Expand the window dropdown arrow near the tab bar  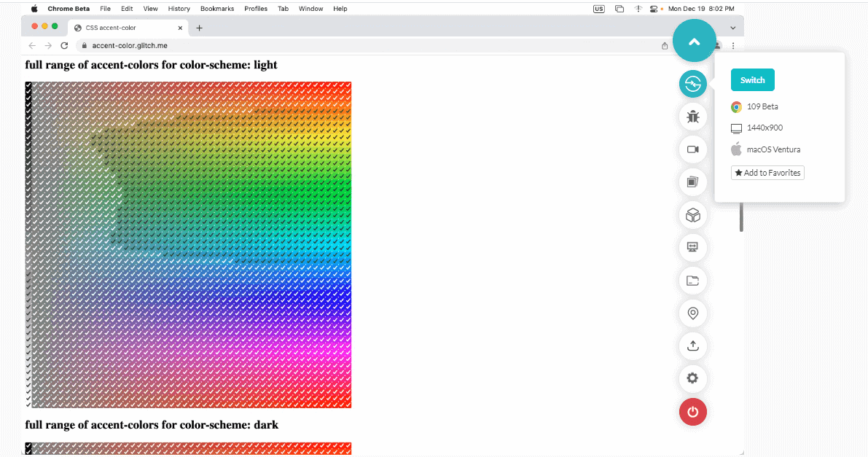tap(732, 26)
